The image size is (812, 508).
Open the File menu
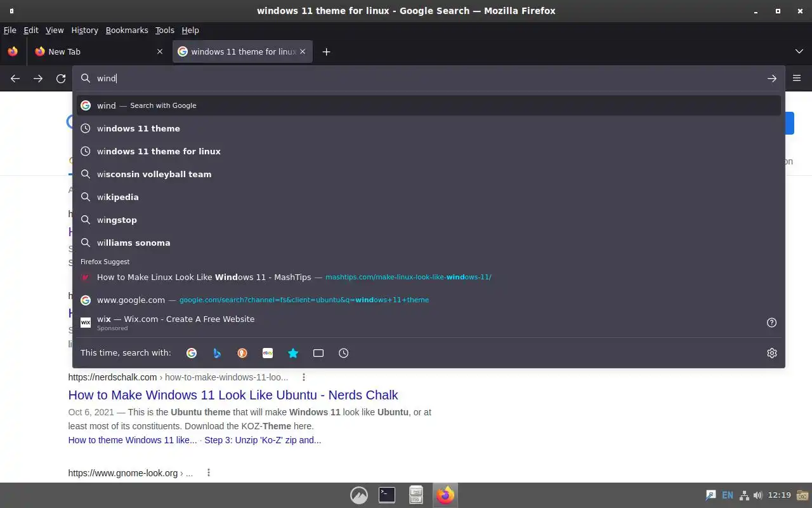[10, 30]
